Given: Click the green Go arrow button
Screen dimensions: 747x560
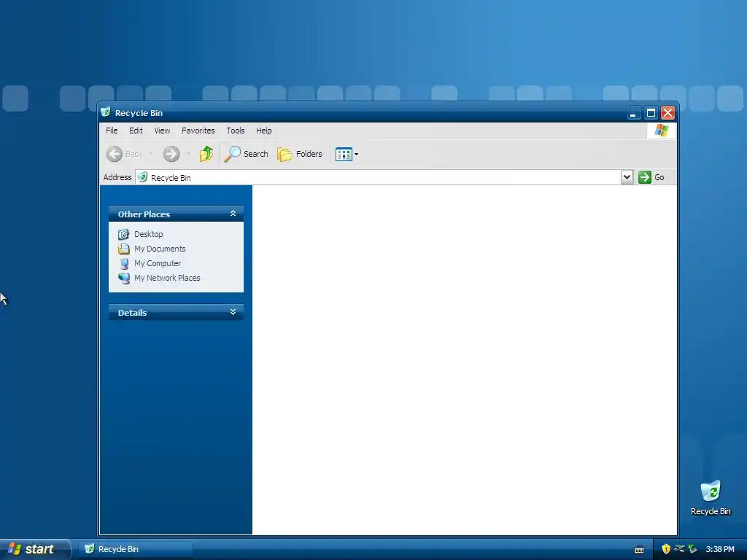Looking at the screenshot, I should pyautogui.click(x=645, y=177).
